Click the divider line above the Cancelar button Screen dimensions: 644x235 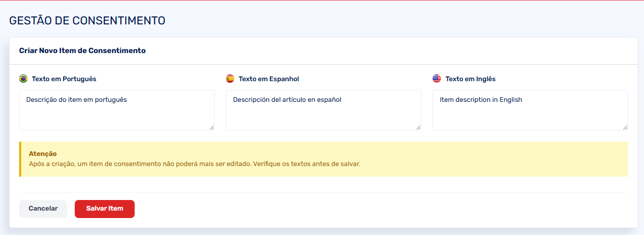point(323,192)
